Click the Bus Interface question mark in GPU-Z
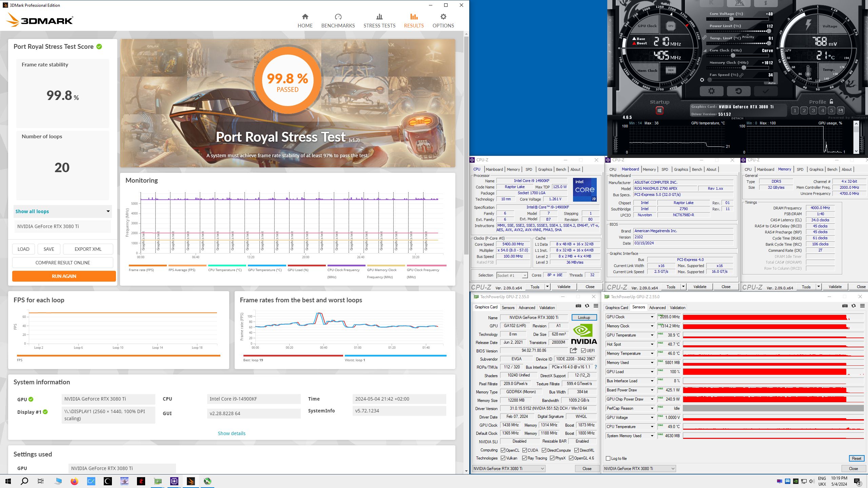The width and height of the screenshot is (868, 488). [596, 367]
